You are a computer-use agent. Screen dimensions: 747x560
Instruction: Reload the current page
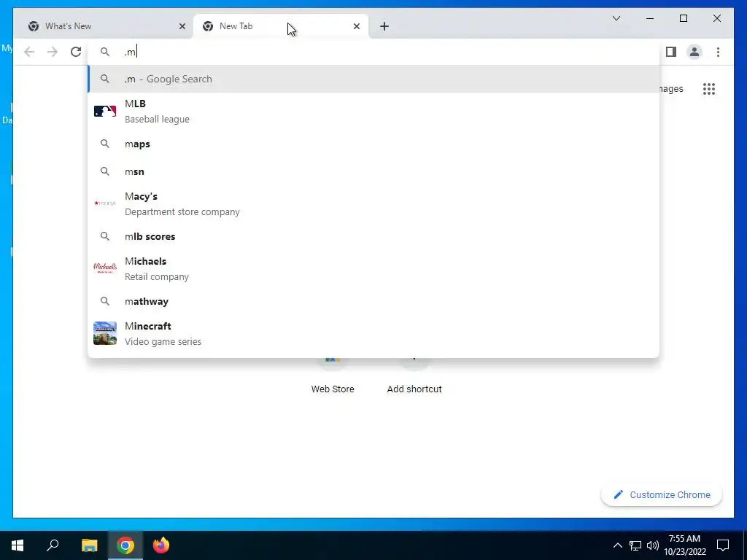76,52
